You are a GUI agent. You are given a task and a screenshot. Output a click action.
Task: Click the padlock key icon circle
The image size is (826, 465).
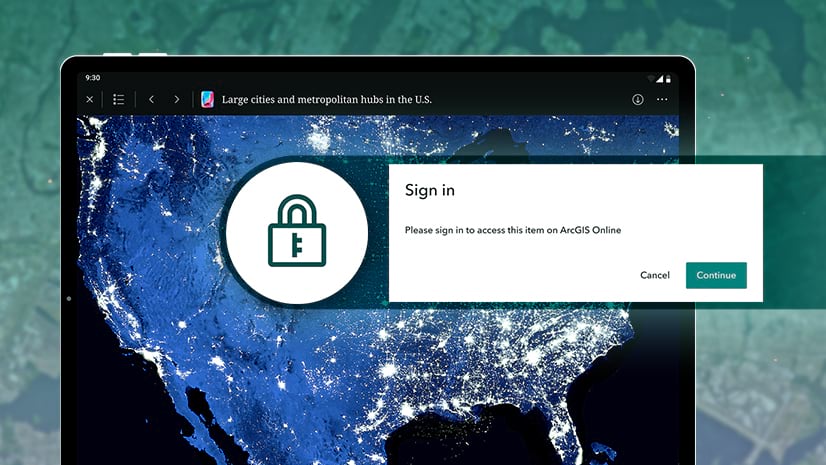pos(297,232)
